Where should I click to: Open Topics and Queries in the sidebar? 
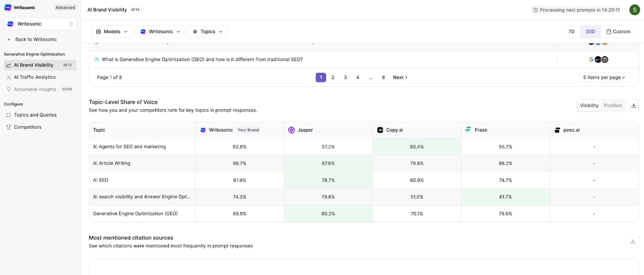(40, 115)
